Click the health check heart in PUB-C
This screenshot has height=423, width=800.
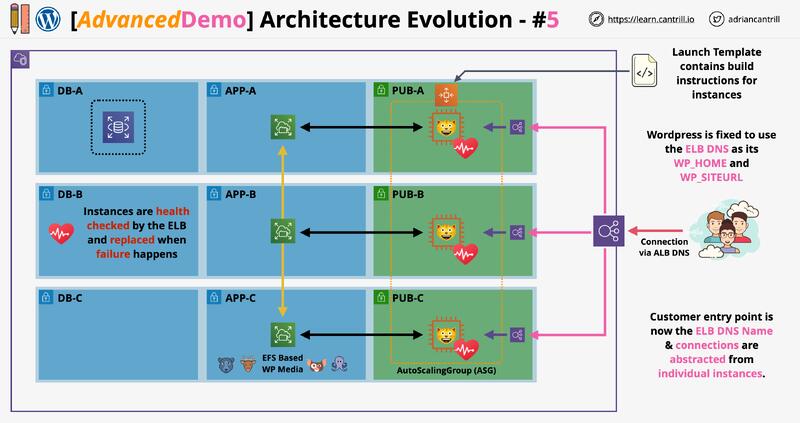point(466,349)
